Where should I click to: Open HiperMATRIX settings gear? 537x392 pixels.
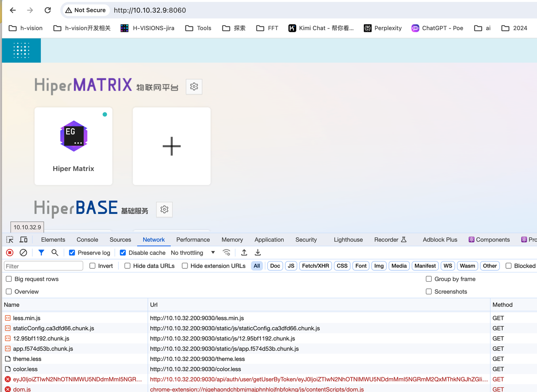[x=194, y=86]
